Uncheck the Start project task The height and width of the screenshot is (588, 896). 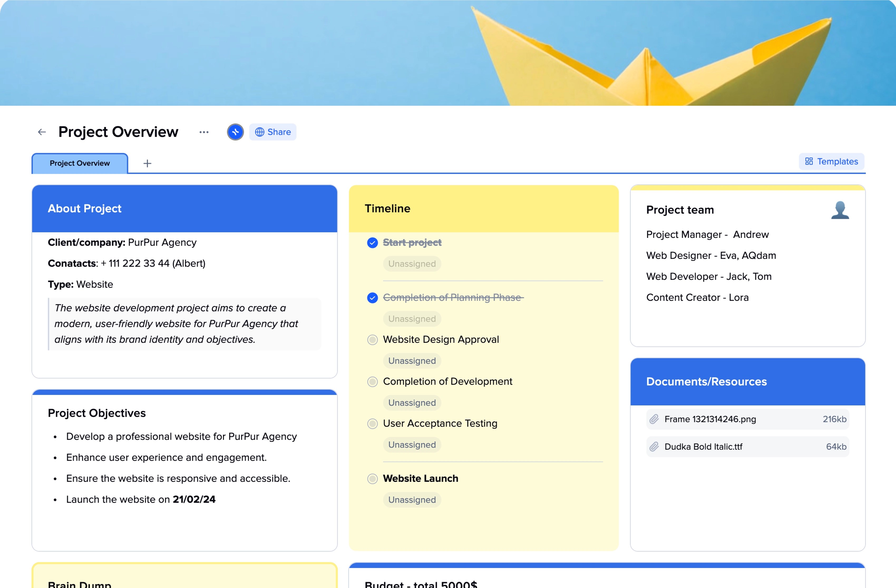tap(372, 243)
